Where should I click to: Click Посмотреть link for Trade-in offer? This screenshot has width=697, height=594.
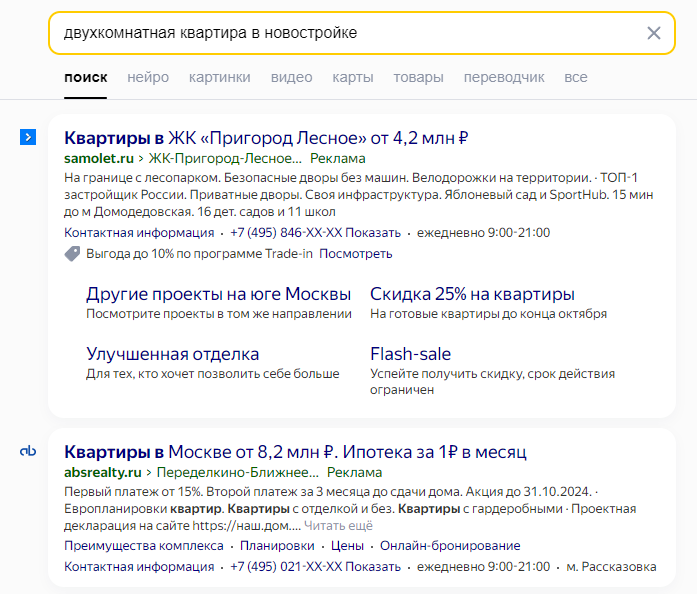pos(356,253)
